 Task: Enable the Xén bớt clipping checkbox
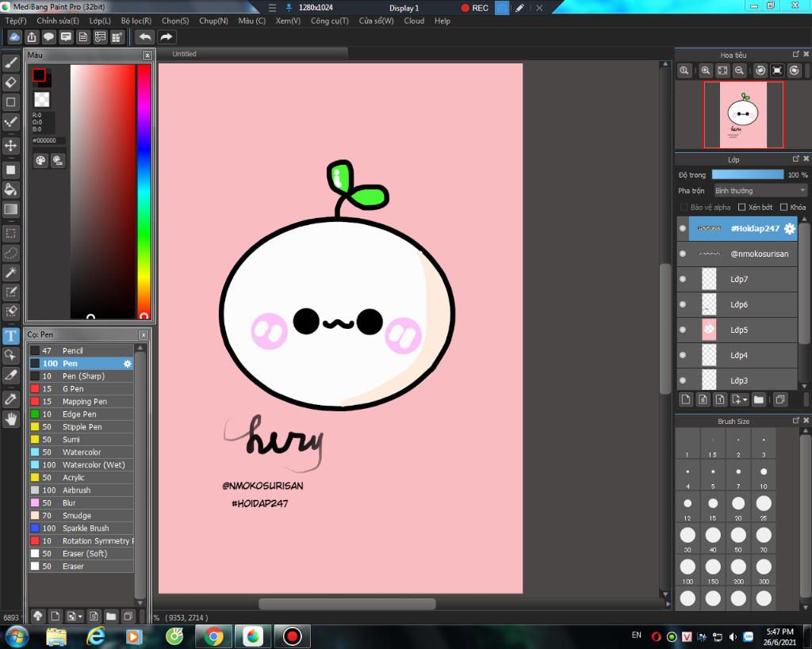click(741, 207)
